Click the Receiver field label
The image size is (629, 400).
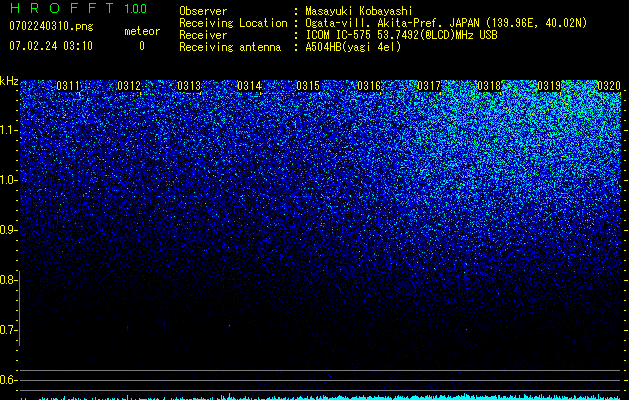click(203, 35)
